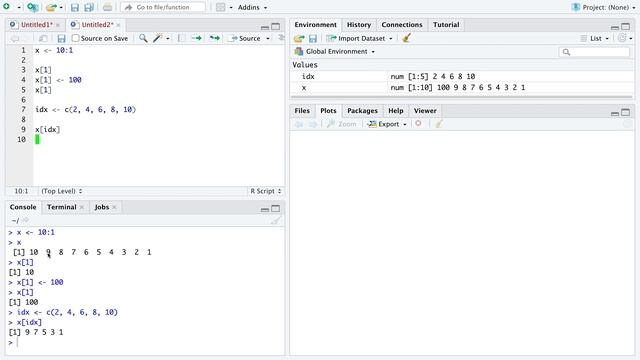Click the Compile Report notebook icon
Viewport: 640px width, 360px height.
[181, 38]
